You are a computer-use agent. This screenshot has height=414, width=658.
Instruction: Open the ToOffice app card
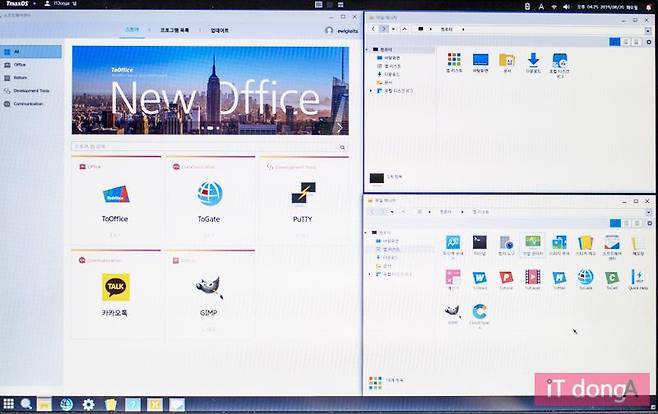pyautogui.click(x=116, y=200)
